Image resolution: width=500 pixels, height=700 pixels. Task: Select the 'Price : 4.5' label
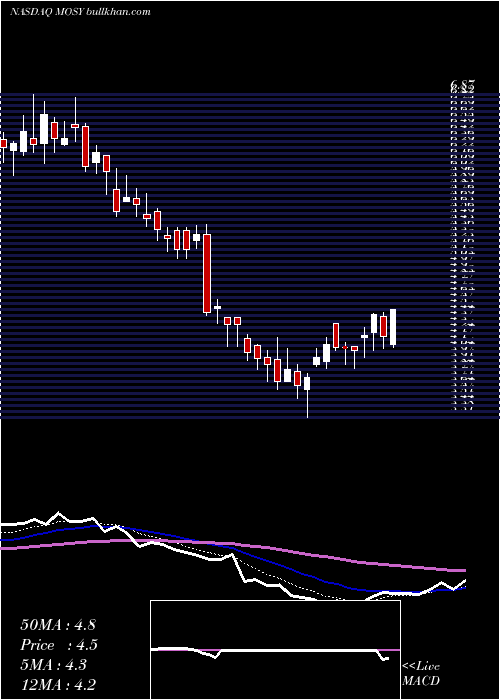click(59, 645)
